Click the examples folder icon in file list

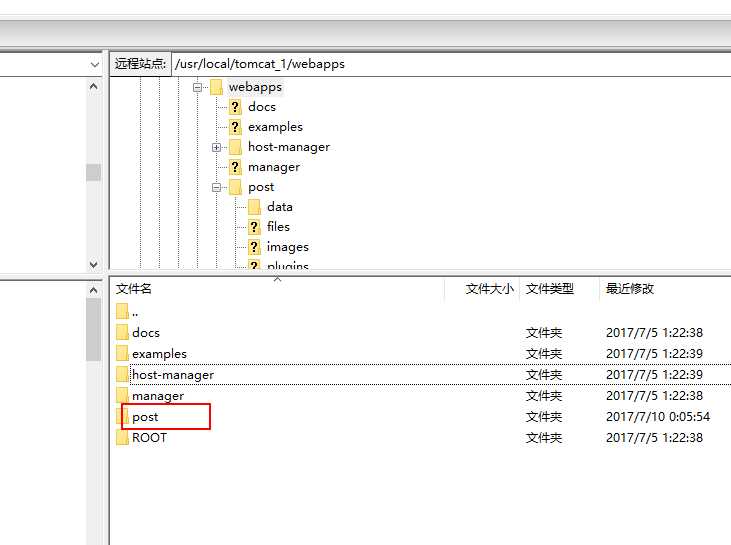coord(122,353)
